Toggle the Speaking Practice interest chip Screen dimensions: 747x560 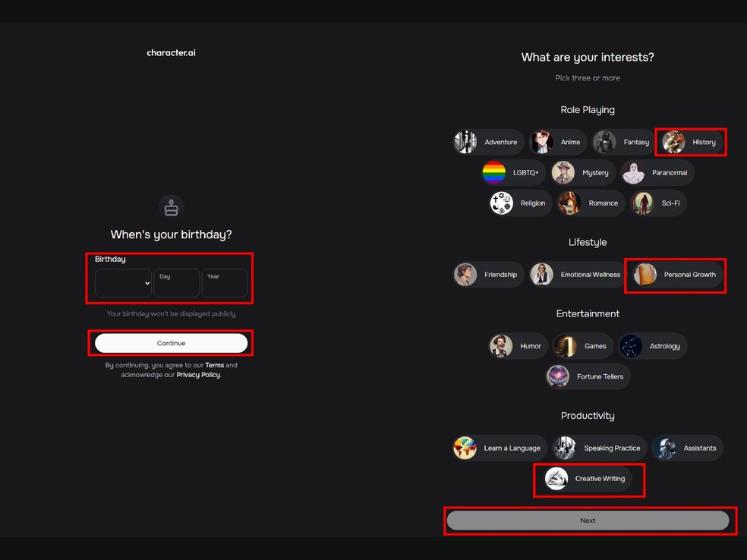pyautogui.click(x=600, y=448)
